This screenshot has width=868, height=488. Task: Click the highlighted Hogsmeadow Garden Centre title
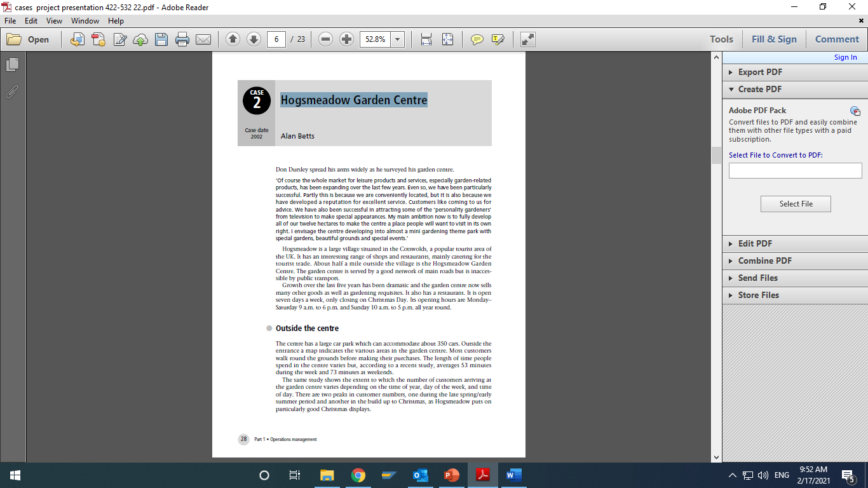click(x=354, y=100)
